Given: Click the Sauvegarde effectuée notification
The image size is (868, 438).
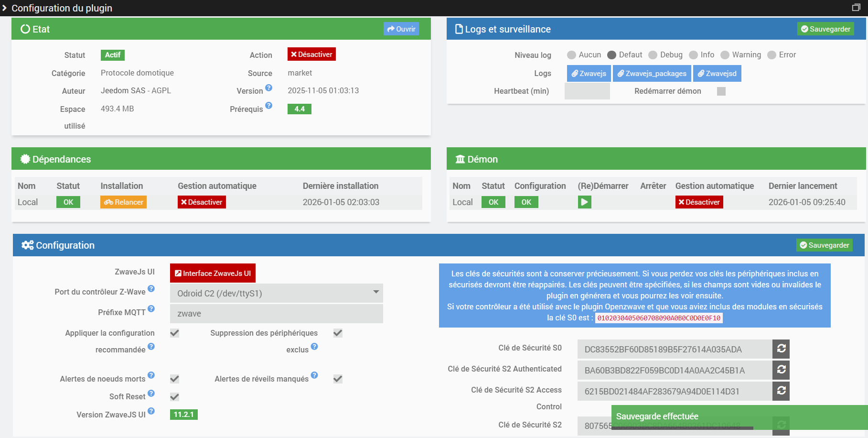Looking at the screenshot, I should click(739, 417).
